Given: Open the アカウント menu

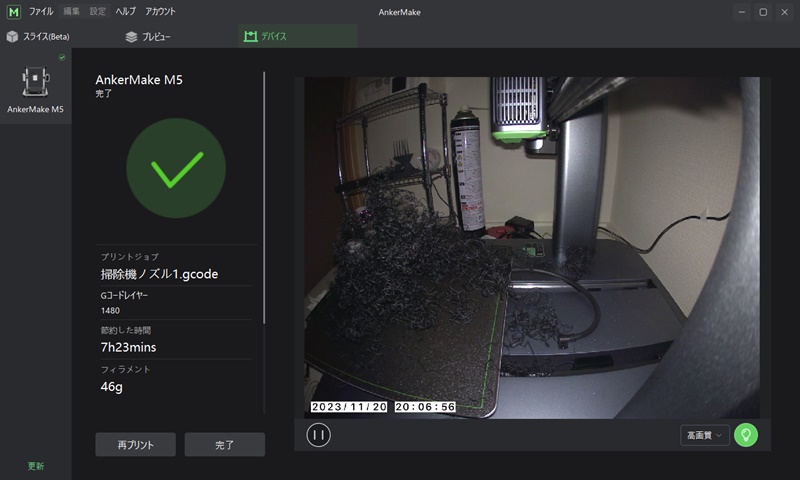Looking at the screenshot, I should coord(160,11).
